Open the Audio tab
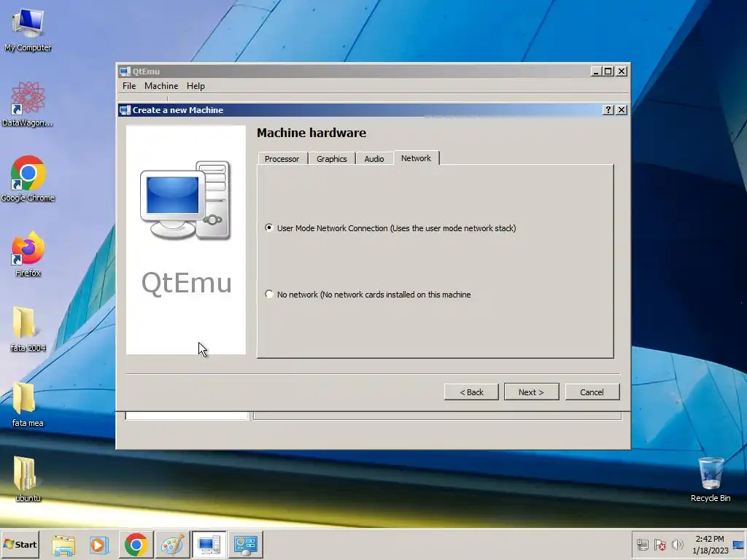The height and width of the screenshot is (560, 747). tap(374, 158)
